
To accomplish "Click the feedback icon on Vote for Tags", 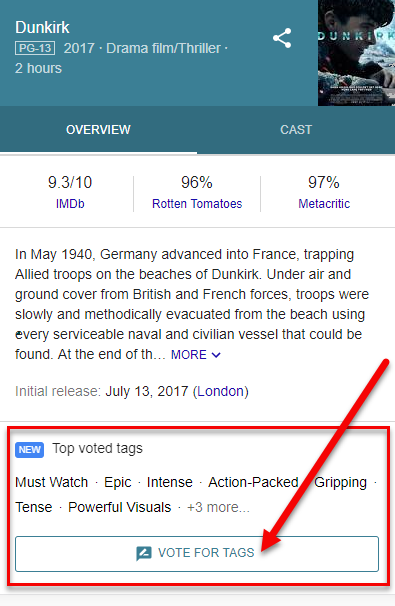I will click(144, 553).
